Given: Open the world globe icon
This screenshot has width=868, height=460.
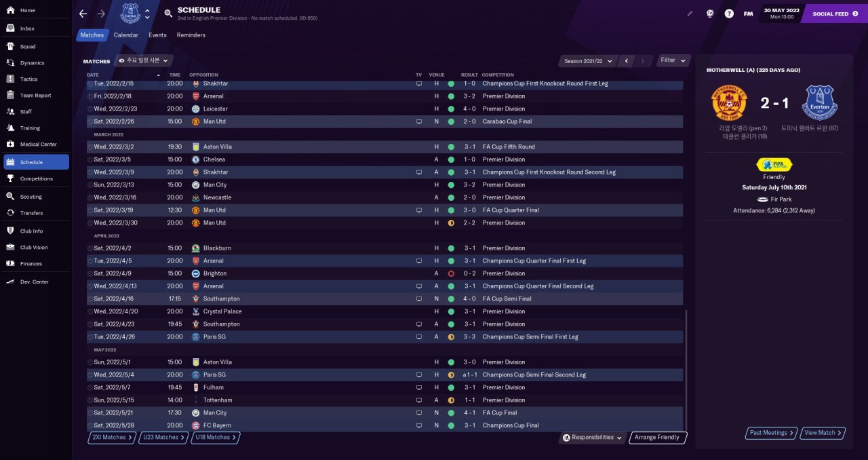Looking at the screenshot, I should pos(709,14).
